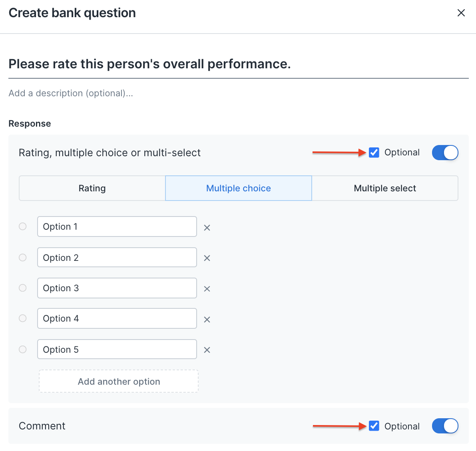
Task: Switch to the Multiple select tab
Action: point(385,188)
